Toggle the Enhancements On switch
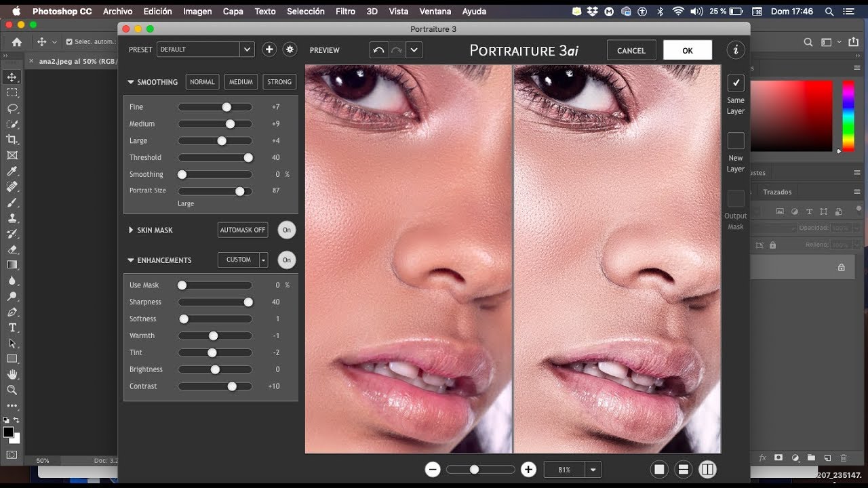This screenshot has width=868, height=488. (287, 260)
